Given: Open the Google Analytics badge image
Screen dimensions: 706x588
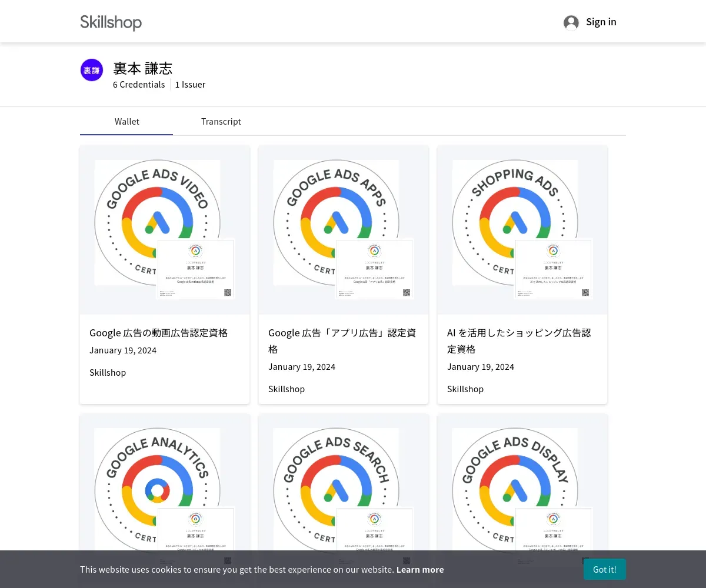Looking at the screenshot, I should click(157, 490).
